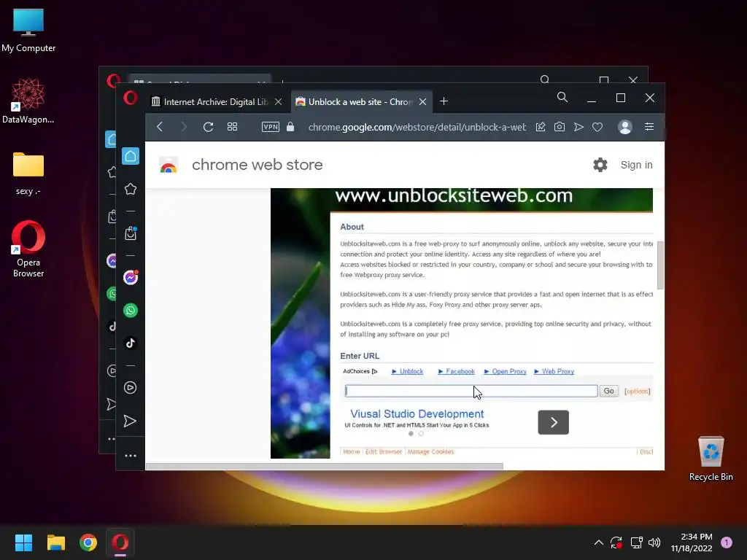Open the Speed Dial grid icon

point(232,127)
